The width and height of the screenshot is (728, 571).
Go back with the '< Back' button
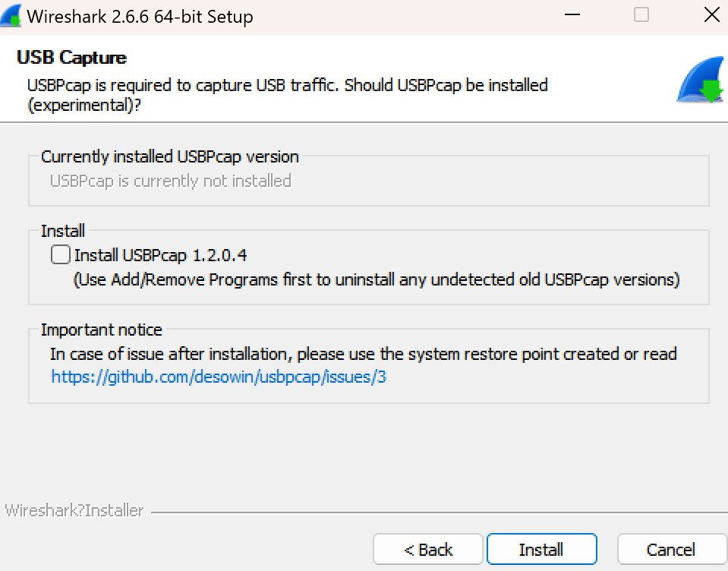[427, 549]
